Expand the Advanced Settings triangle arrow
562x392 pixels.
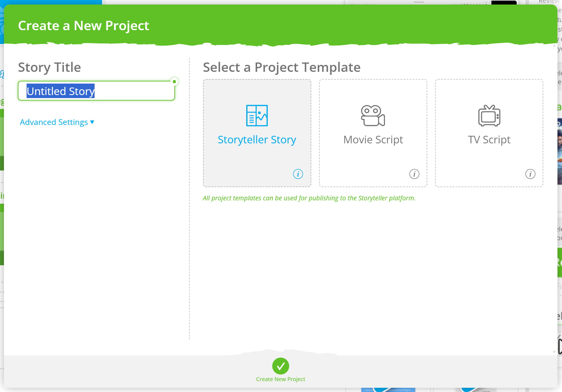pos(92,122)
